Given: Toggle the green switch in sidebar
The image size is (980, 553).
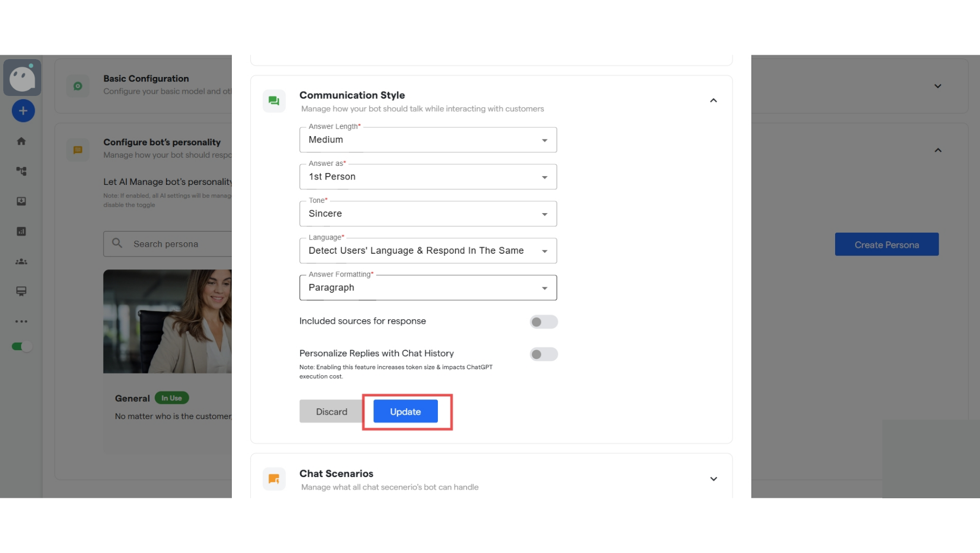Looking at the screenshot, I should (x=22, y=346).
